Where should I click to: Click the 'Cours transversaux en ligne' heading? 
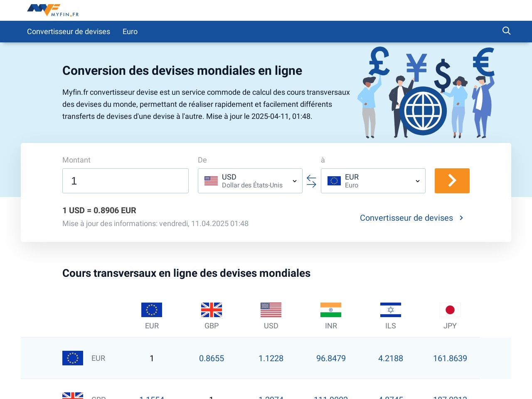click(186, 273)
